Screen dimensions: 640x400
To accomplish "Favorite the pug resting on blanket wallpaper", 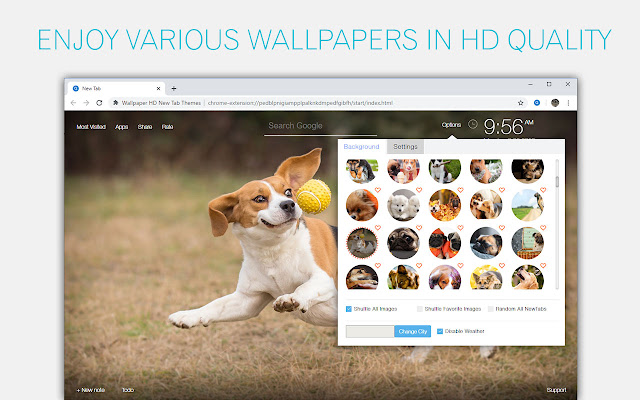I will (502, 228).
